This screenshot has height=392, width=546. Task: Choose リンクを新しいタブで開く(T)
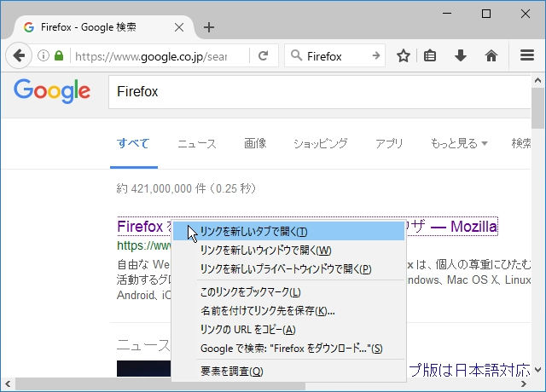point(288,232)
